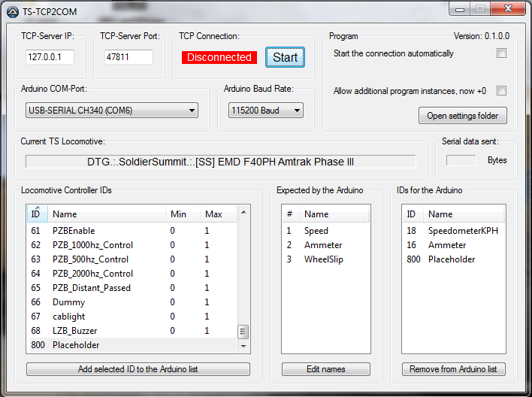Minimize the TS-TCP2COM window
532x397 pixels.
pos(460,9)
